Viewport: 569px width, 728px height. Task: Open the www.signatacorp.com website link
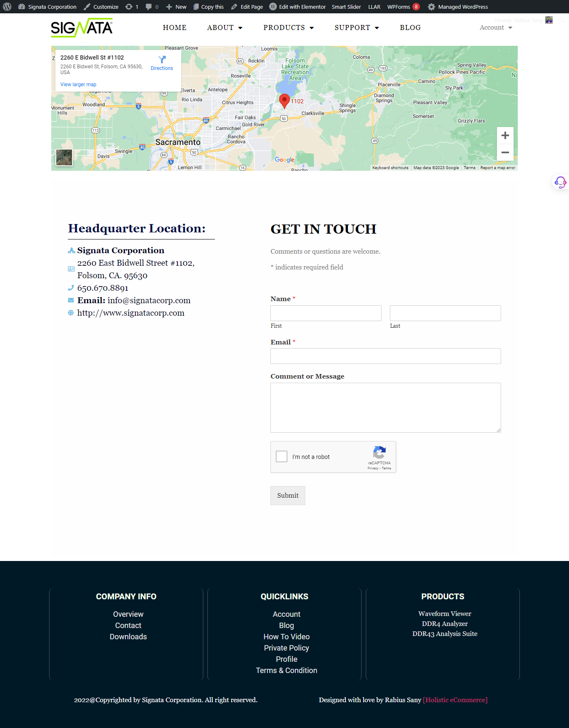coord(131,313)
